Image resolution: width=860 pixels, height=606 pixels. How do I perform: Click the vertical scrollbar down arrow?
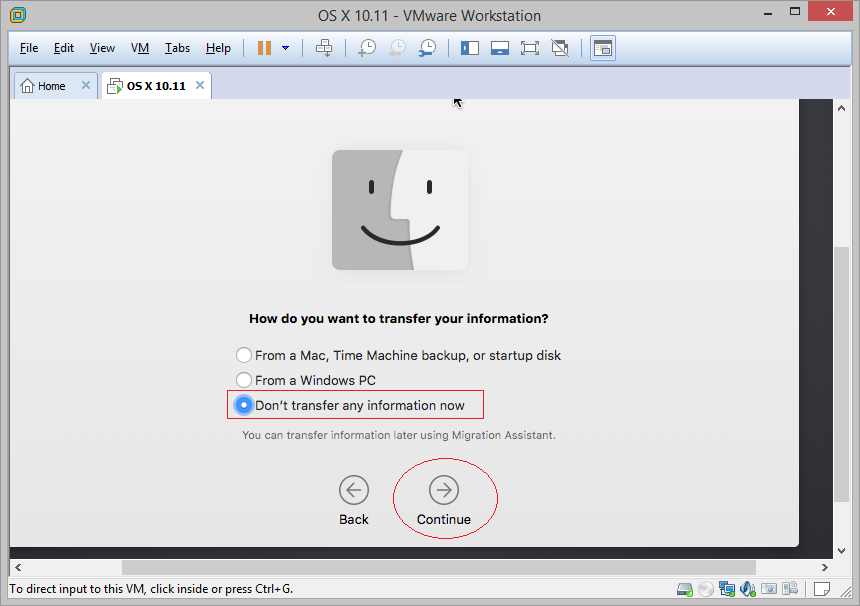click(x=841, y=551)
